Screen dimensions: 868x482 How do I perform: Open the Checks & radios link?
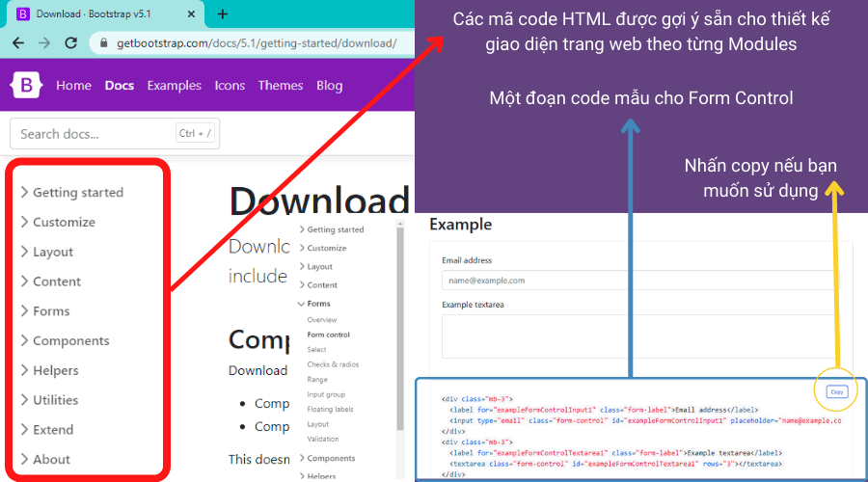(x=333, y=364)
